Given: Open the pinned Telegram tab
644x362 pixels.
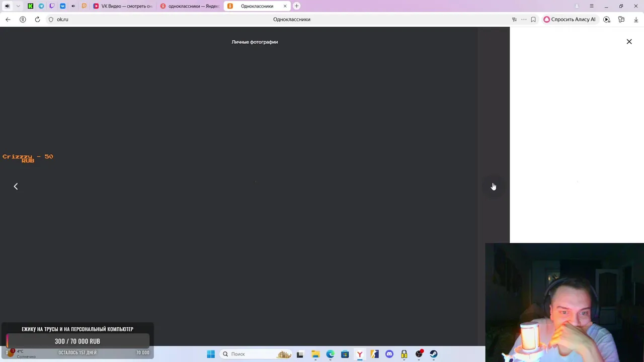Looking at the screenshot, I should pos(41,6).
